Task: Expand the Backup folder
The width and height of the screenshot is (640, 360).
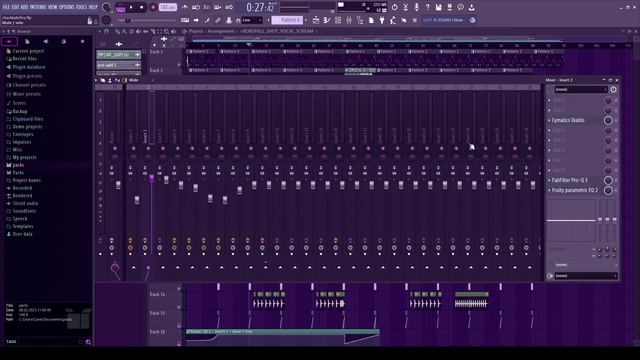Action: [20, 111]
